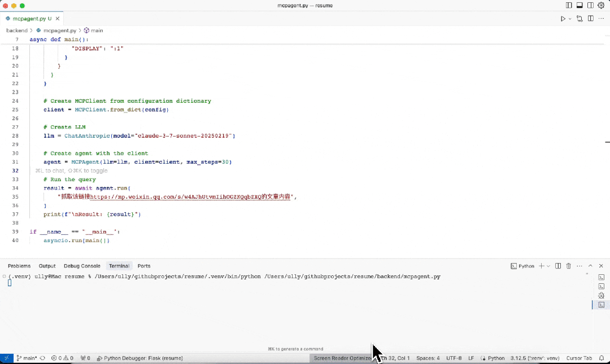
Task: Toggle secondary sidebar visibility in title bar
Action: click(x=590, y=5)
